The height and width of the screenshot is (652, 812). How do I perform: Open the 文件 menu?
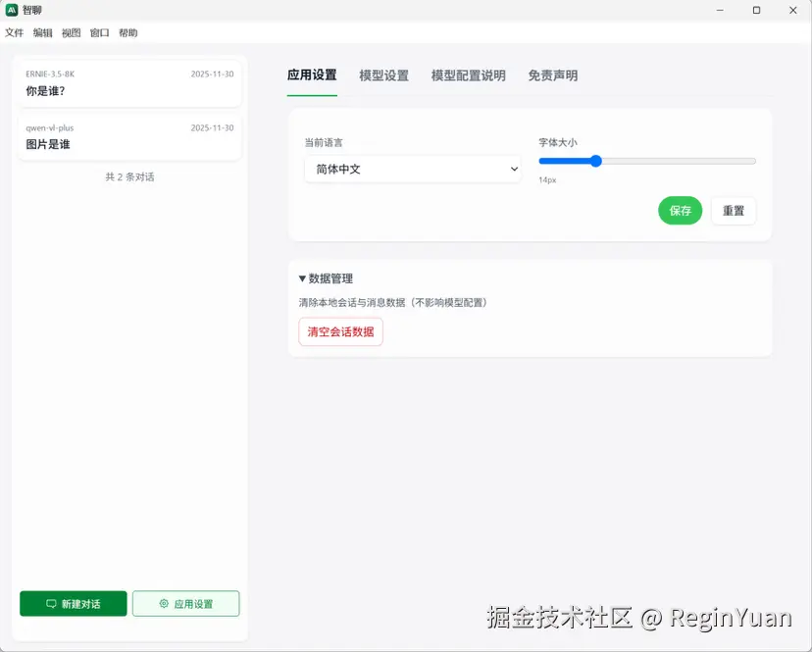15,32
